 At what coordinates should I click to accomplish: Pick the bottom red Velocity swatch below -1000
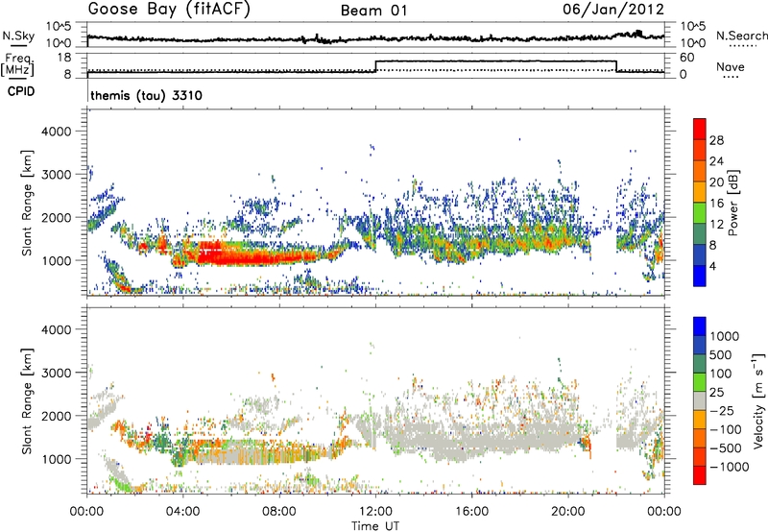700,475
